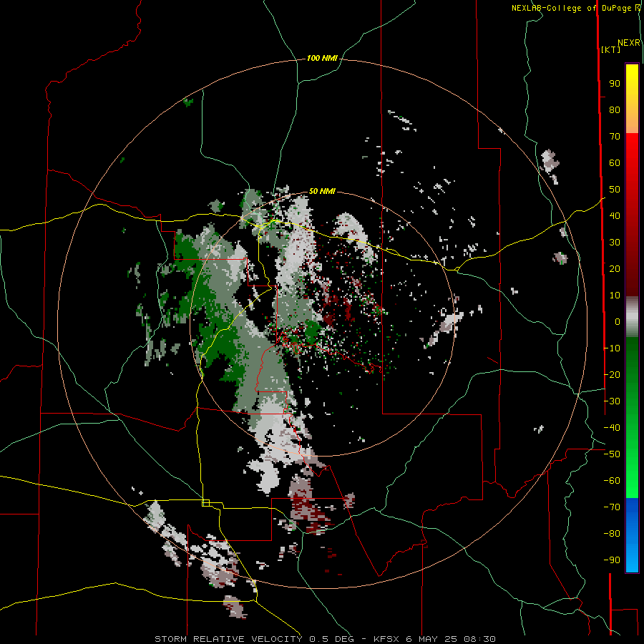The width and height of the screenshot is (644, 644).
Task: Click the 70 value on the velocity scale
Action: click(x=615, y=137)
